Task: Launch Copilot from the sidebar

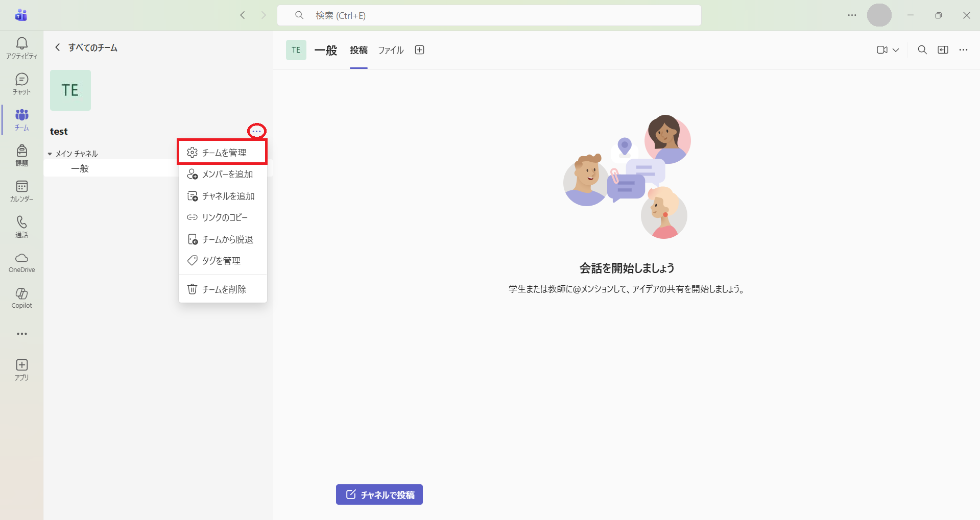Action: [x=21, y=298]
